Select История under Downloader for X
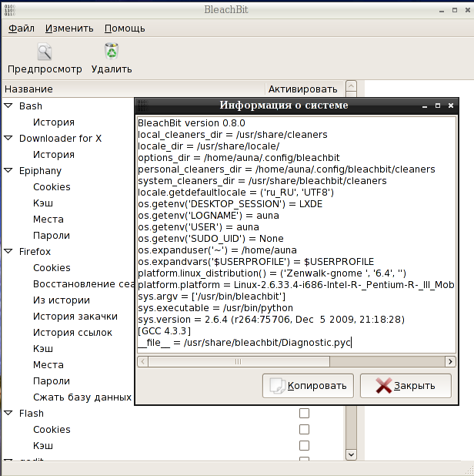 point(54,155)
